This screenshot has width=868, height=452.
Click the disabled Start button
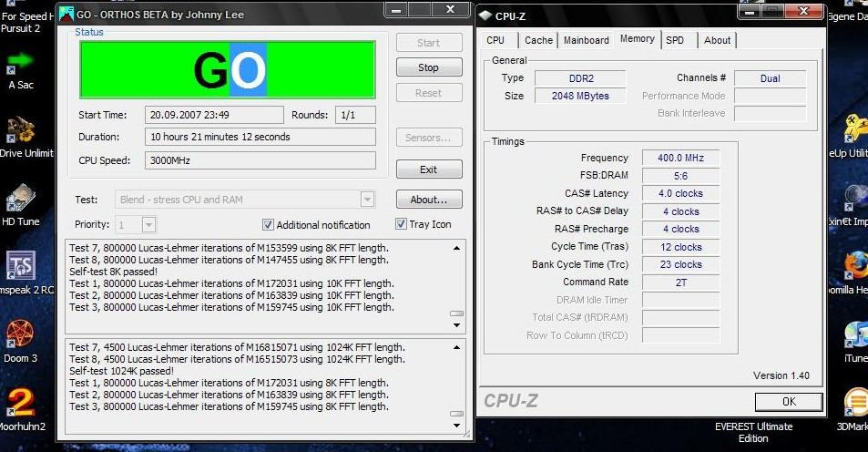(x=429, y=43)
